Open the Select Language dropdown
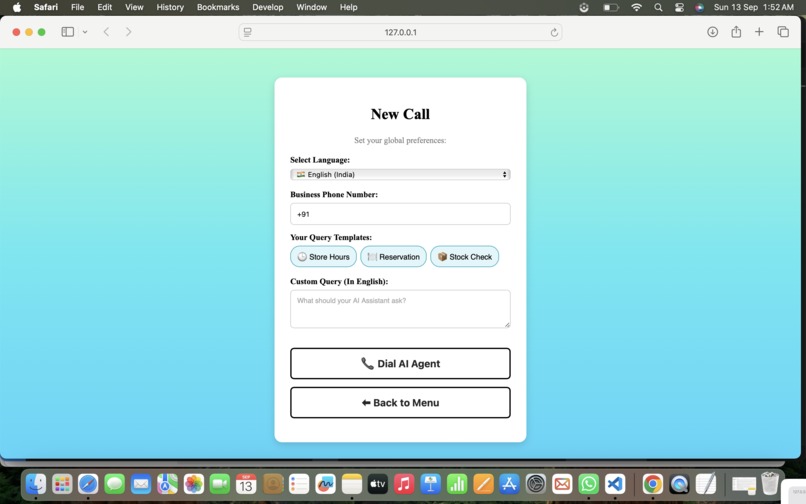 point(400,174)
